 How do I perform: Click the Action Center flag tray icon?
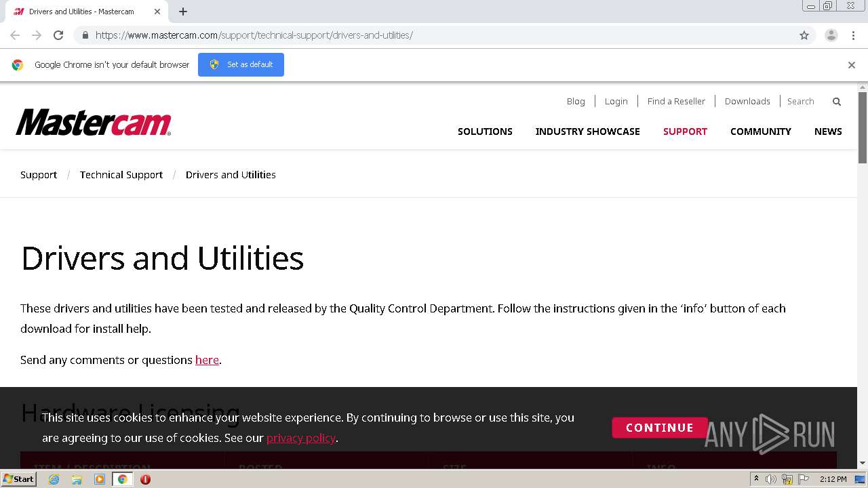(804, 479)
